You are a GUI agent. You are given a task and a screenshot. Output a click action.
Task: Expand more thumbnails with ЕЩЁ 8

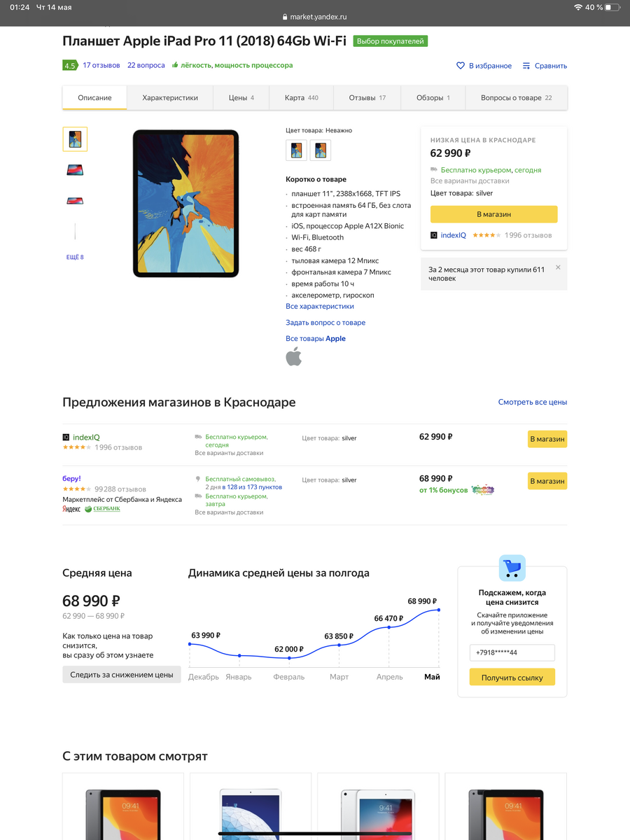coord(75,258)
